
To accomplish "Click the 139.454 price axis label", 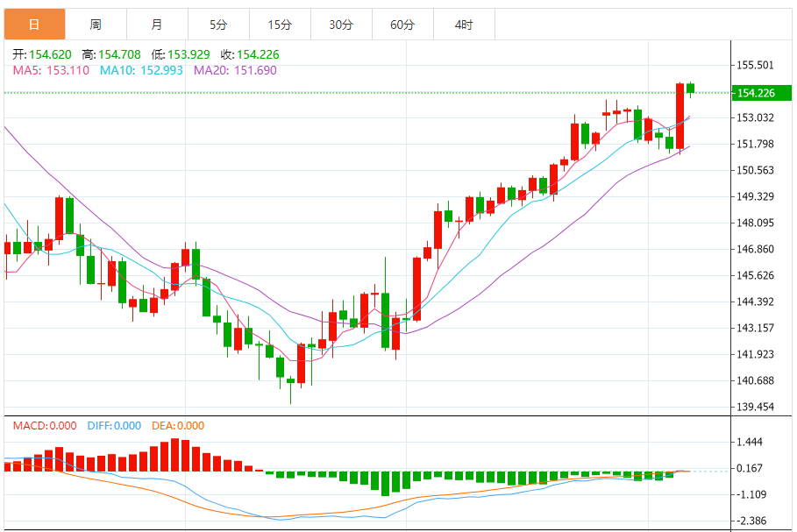I will (755, 407).
